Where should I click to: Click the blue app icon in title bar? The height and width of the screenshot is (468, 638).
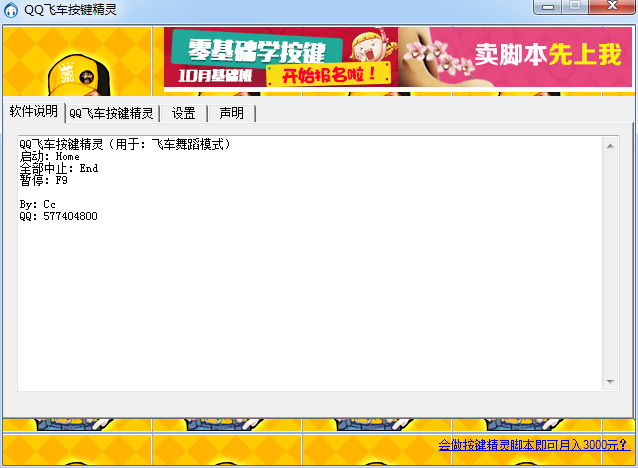11,9
